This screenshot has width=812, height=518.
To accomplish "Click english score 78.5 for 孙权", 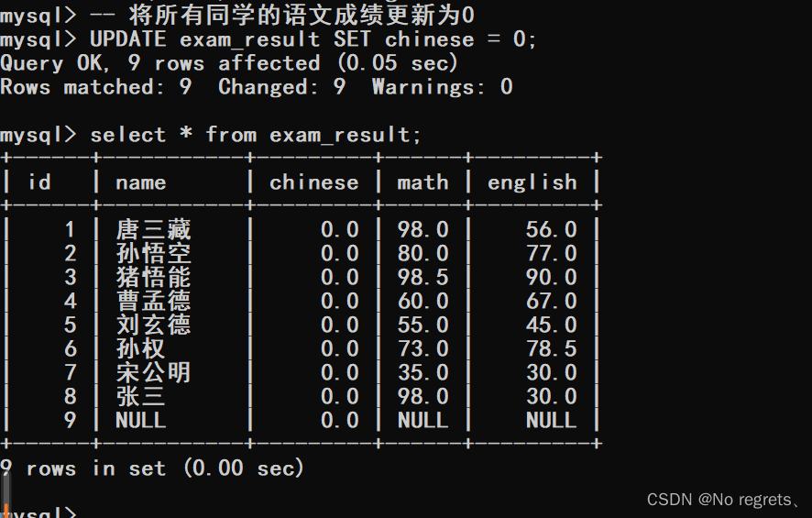I will (551, 348).
